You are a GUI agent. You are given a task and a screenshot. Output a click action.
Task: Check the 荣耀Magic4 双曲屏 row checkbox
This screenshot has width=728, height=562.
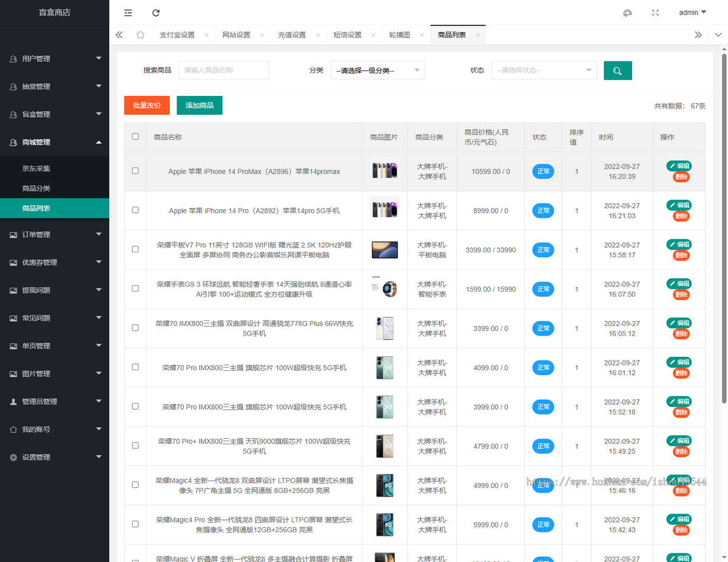(x=135, y=485)
